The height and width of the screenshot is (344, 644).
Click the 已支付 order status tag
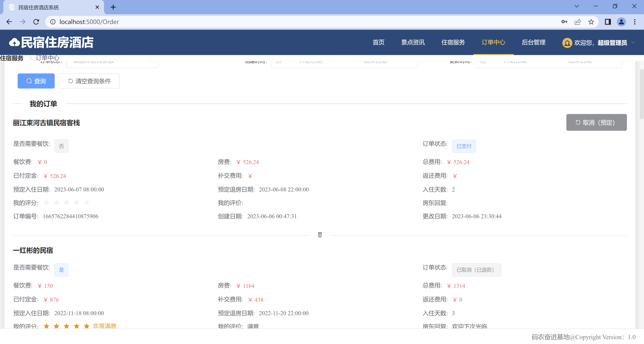[464, 146]
